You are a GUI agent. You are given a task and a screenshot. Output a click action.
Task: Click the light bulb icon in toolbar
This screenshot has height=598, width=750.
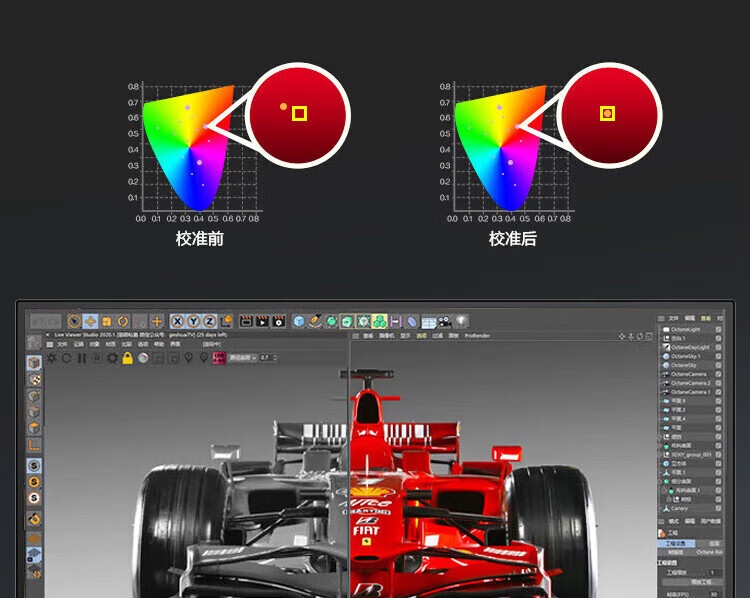pos(461,321)
